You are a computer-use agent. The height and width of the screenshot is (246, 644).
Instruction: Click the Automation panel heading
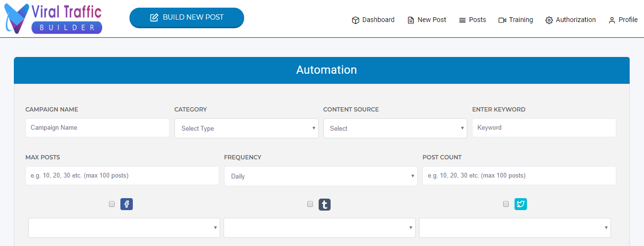point(326,70)
